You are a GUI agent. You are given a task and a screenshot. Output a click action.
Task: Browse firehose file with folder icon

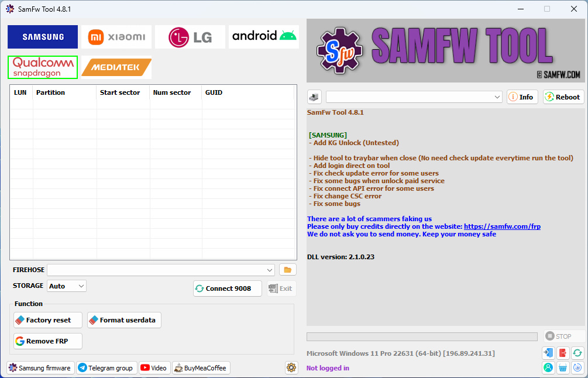pyautogui.click(x=288, y=270)
